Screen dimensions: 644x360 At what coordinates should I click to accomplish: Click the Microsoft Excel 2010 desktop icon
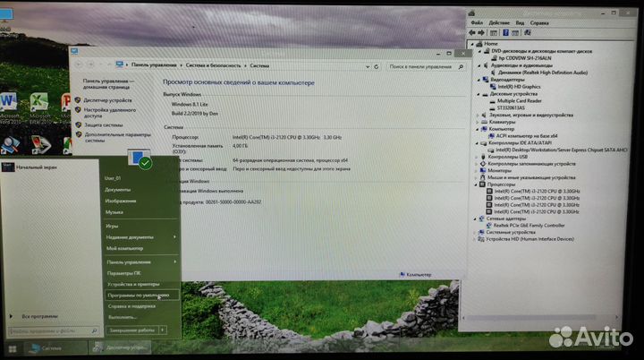[39, 101]
